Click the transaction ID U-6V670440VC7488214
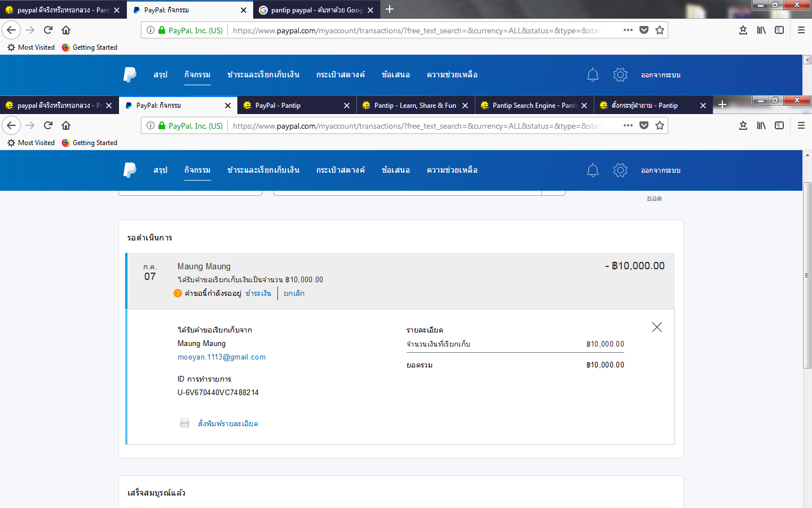The width and height of the screenshot is (812, 508). [218, 392]
